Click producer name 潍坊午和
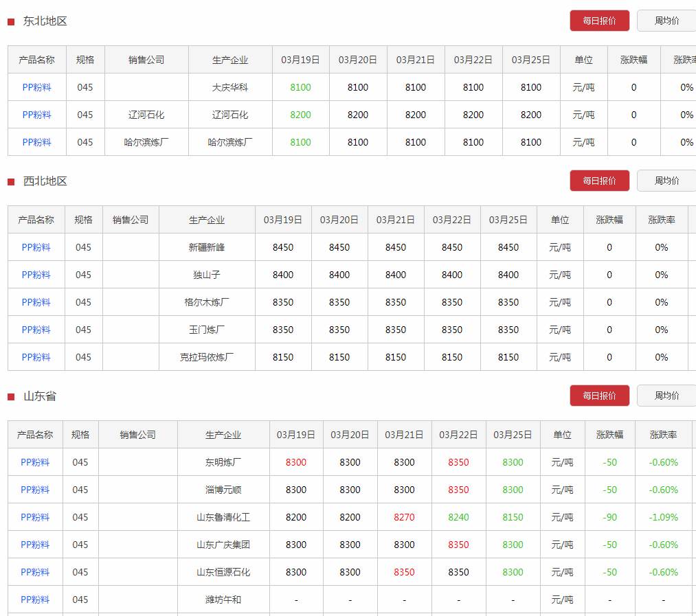Viewport: 696px width, 616px height. tap(223, 600)
